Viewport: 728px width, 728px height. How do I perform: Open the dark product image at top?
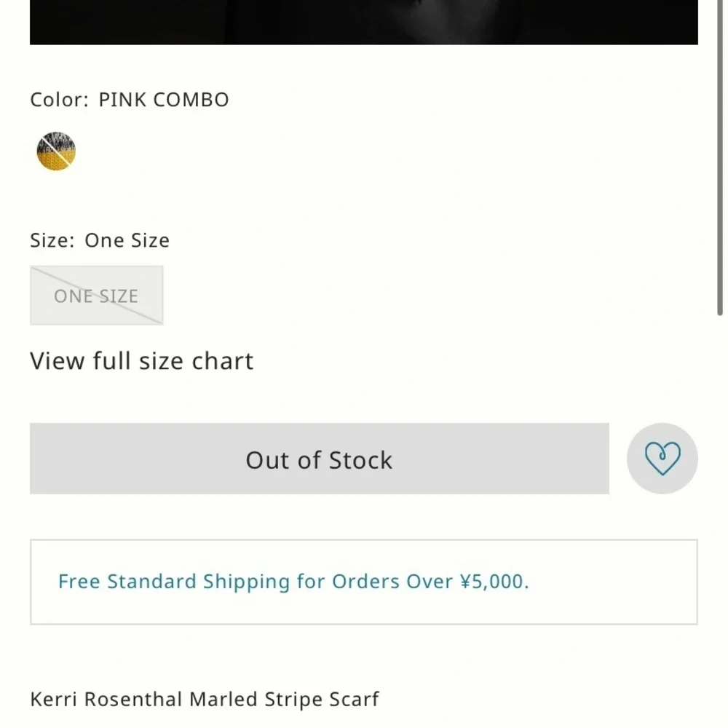tap(364, 23)
